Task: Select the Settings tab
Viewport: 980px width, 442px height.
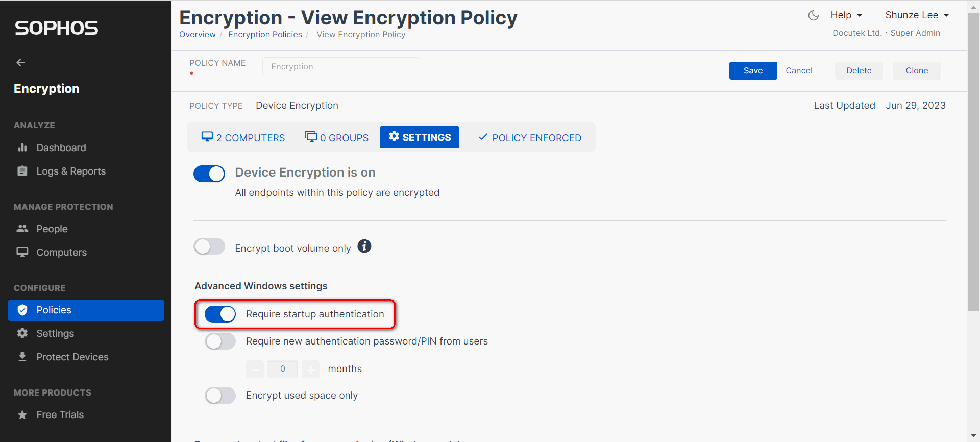Action: [420, 137]
